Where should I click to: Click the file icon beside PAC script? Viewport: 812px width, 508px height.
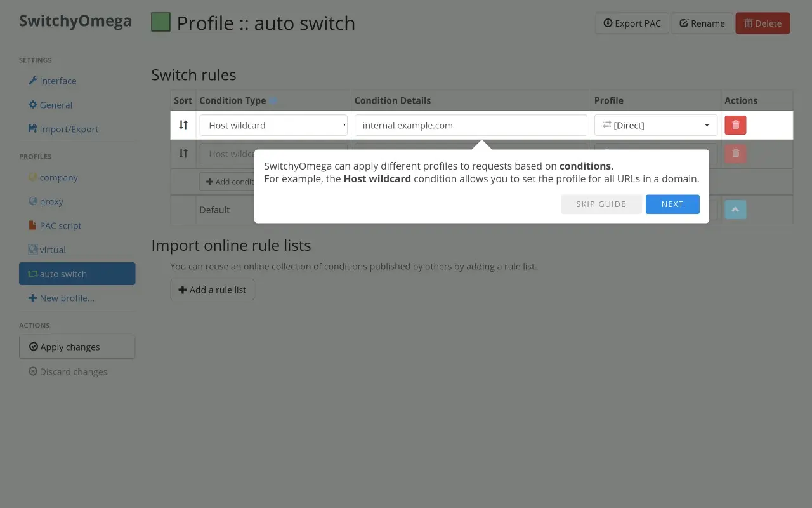31,225
